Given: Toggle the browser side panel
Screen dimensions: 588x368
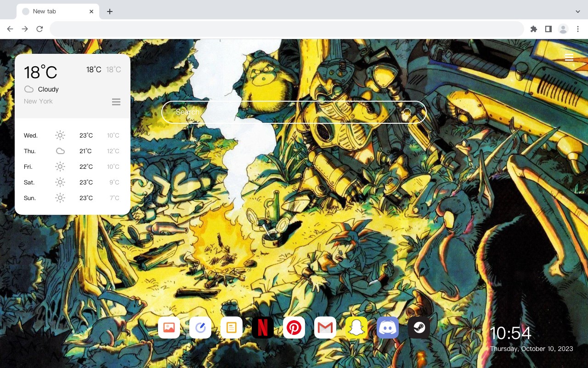Looking at the screenshot, I should coord(548,29).
